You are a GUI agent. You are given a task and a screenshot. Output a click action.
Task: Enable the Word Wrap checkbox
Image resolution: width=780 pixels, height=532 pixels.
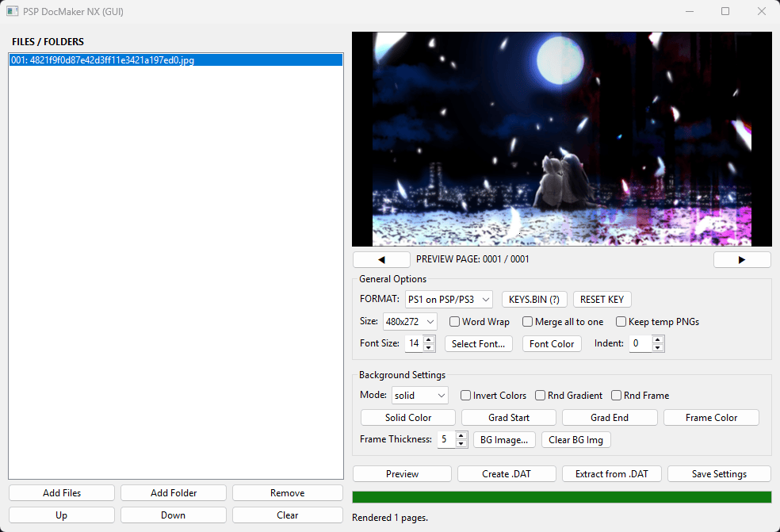(454, 321)
